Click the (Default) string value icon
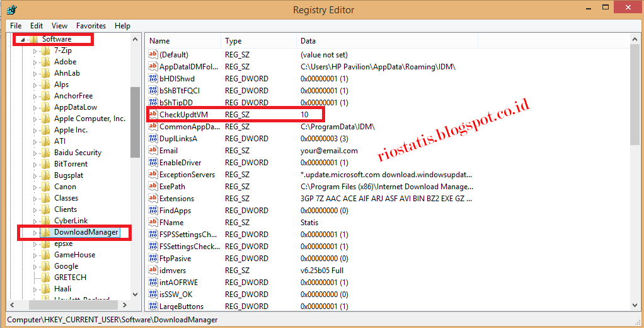The image size is (644, 328). coord(152,55)
